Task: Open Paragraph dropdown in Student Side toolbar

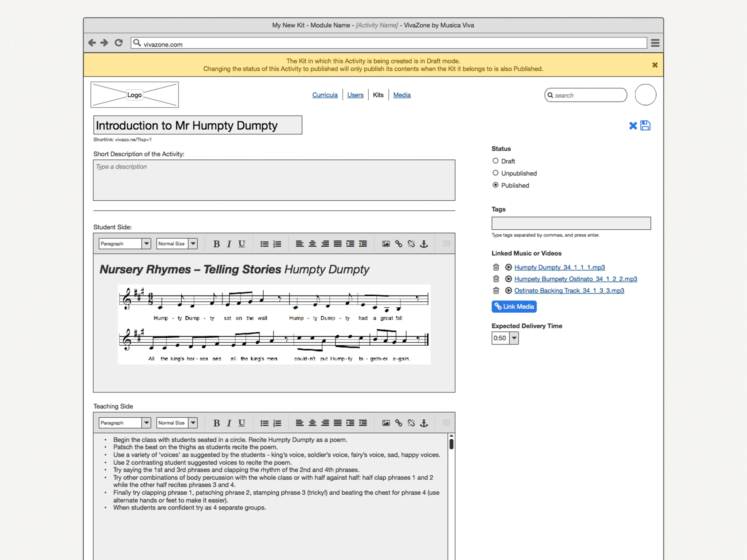Action: (146, 244)
